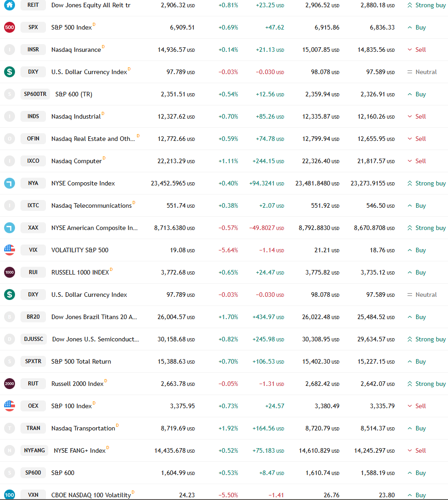
Task: Click the gray placeholder icon for NYFANG
Action: coord(10,450)
